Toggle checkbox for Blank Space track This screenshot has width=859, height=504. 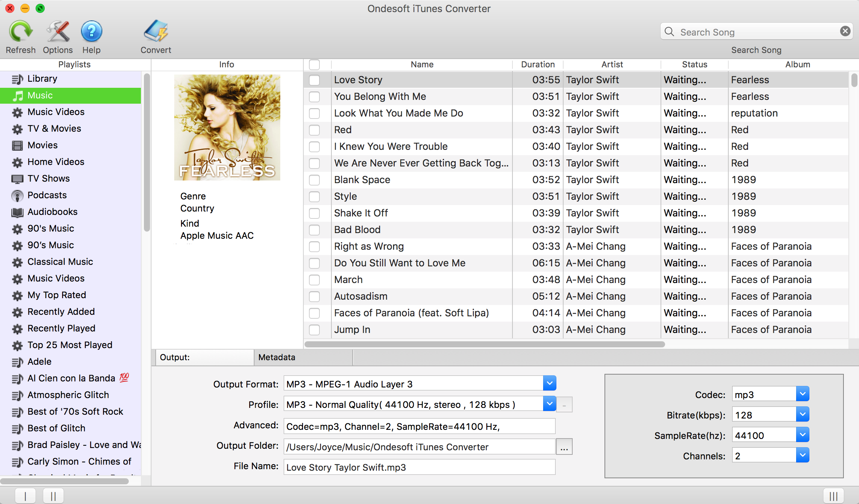(315, 180)
